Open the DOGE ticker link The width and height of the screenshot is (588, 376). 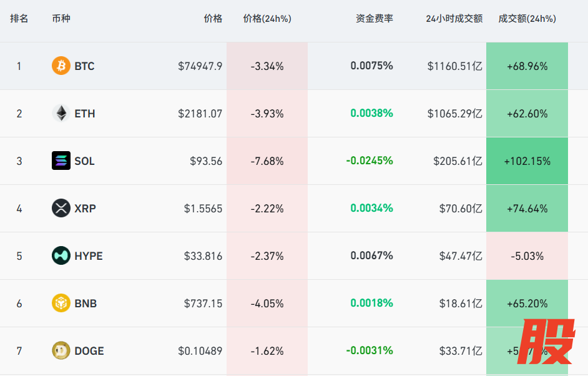[x=89, y=351]
